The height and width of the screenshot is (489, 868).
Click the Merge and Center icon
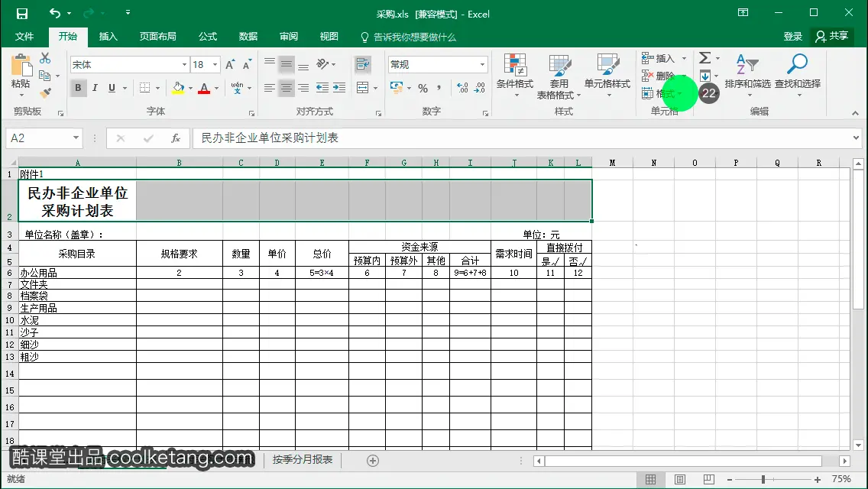click(363, 88)
